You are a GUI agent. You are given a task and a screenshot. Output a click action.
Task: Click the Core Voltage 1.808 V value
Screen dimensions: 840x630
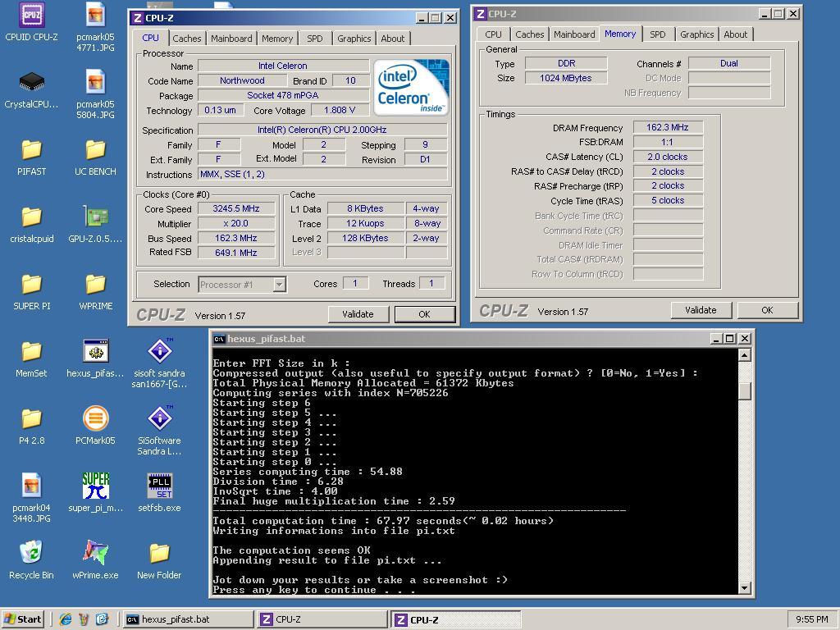340,110
